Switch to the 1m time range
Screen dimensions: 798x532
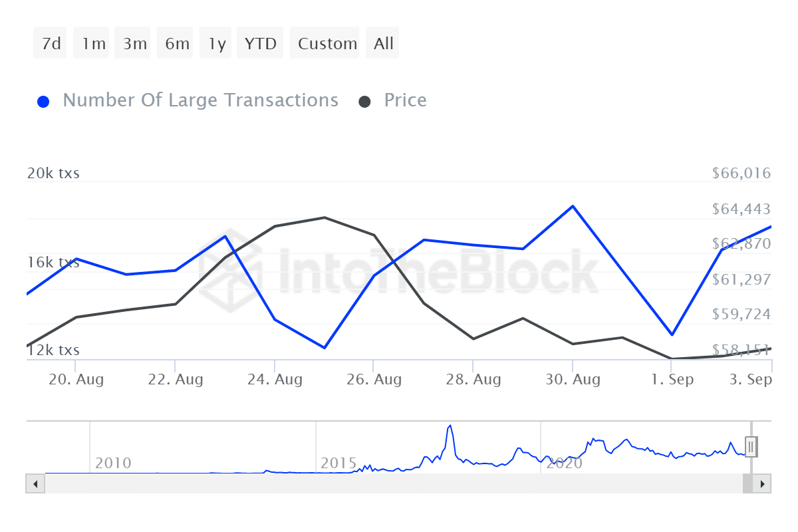(x=93, y=43)
